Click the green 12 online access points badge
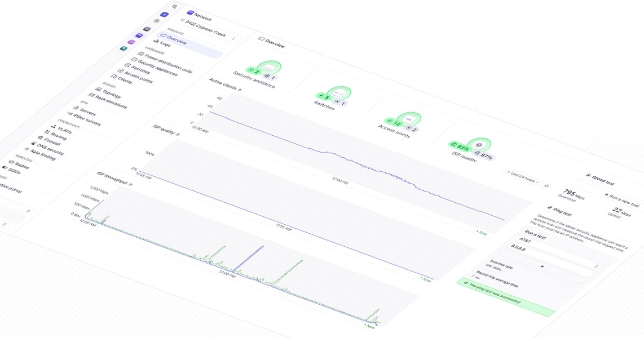The image size is (644, 338). click(395, 123)
